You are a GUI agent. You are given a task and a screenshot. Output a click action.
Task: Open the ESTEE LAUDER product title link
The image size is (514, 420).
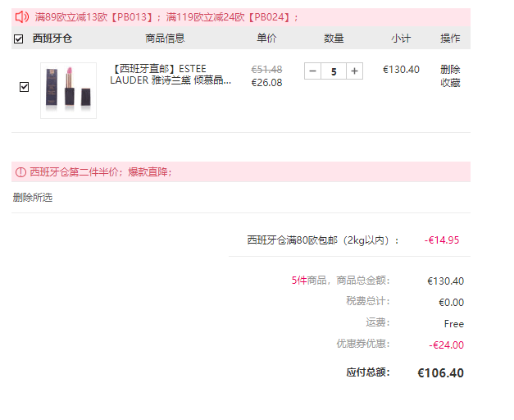pyautogui.click(x=171, y=75)
